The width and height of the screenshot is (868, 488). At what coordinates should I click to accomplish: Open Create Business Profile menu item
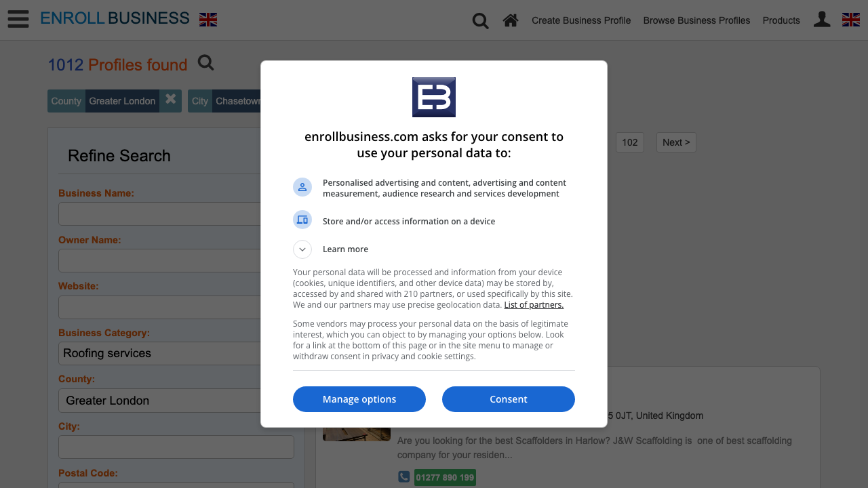coord(581,20)
